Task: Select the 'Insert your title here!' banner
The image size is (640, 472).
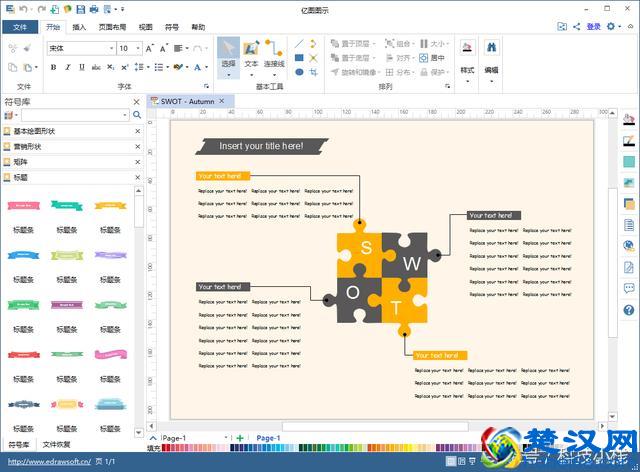Action: click(x=262, y=146)
